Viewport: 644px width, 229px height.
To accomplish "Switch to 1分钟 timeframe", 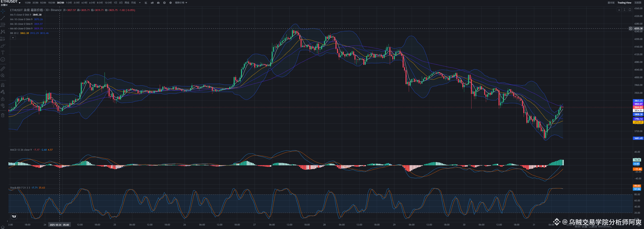I will (28, 3).
